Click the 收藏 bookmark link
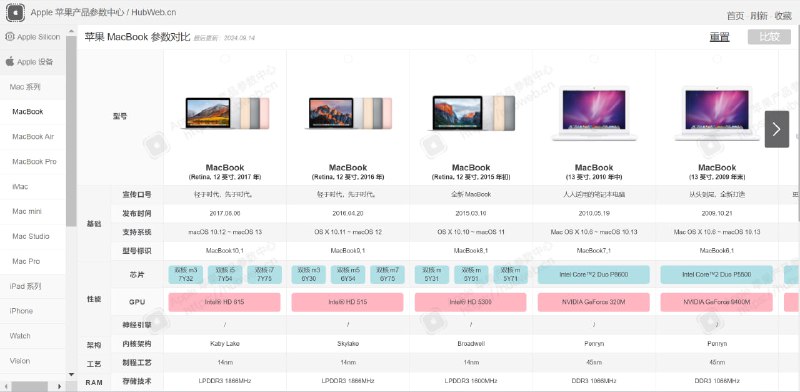The image size is (800, 392). pyautogui.click(x=783, y=16)
